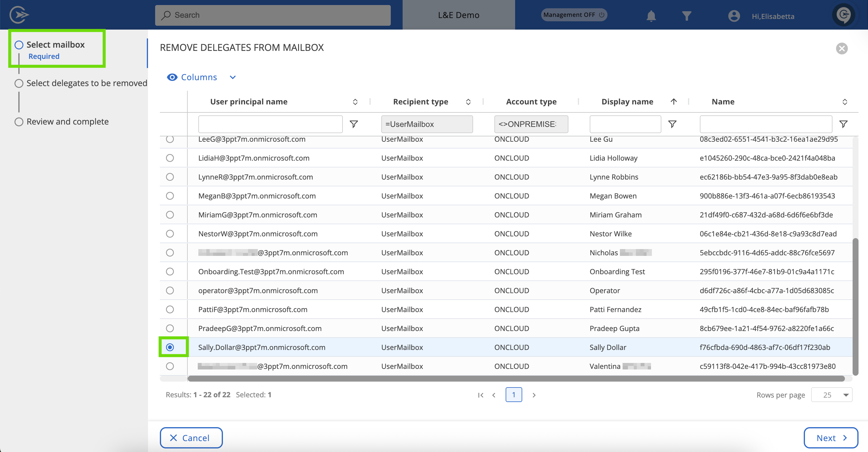The image size is (868, 452).
Task: Click the funnel filter icon in the top bar
Action: tap(687, 15)
